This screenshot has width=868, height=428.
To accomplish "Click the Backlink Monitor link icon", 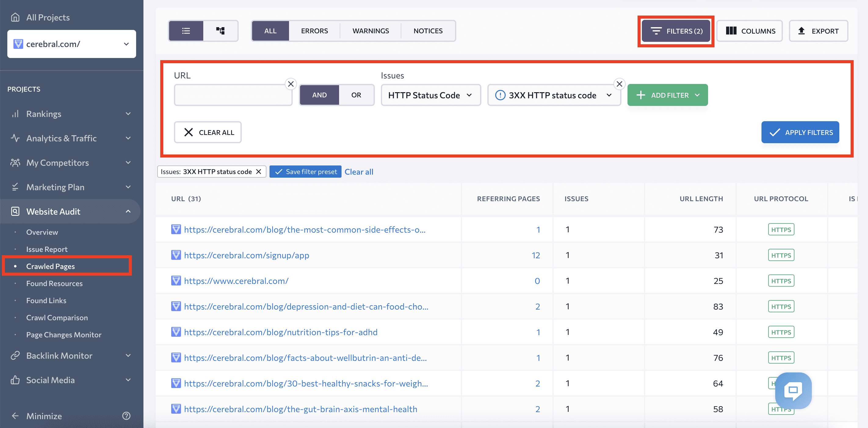I will (15, 356).
